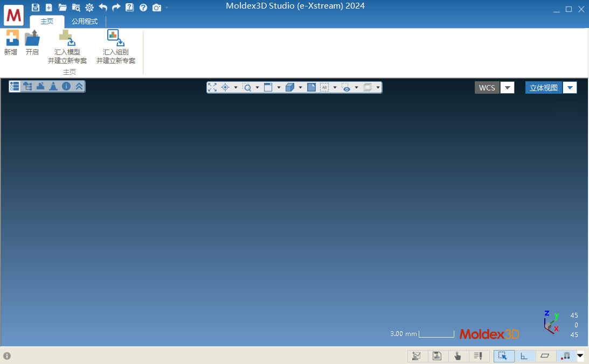589x364 pixels.
Task: Expand the zoom window dropdown arrow
Action: [257, 87]
